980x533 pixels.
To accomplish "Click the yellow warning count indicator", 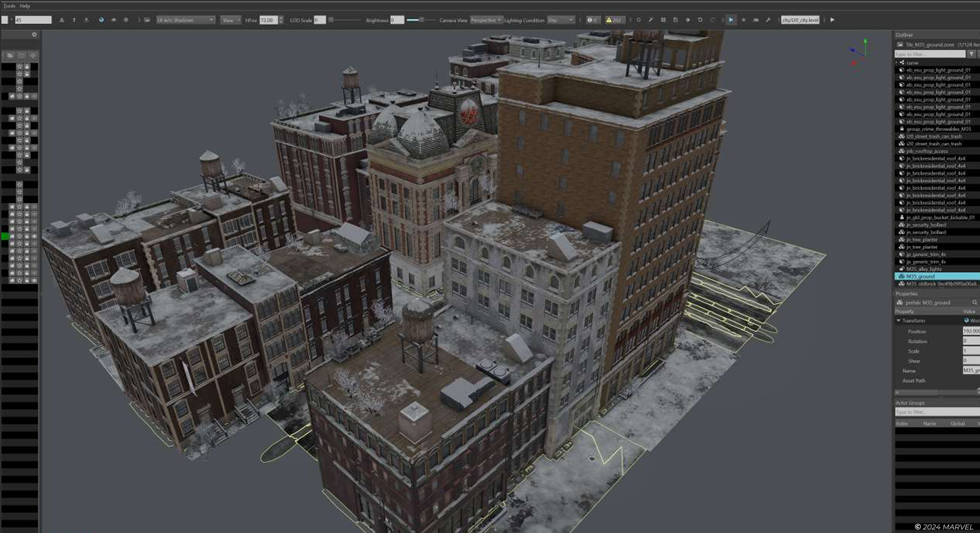I will click(x=614, y=20).
